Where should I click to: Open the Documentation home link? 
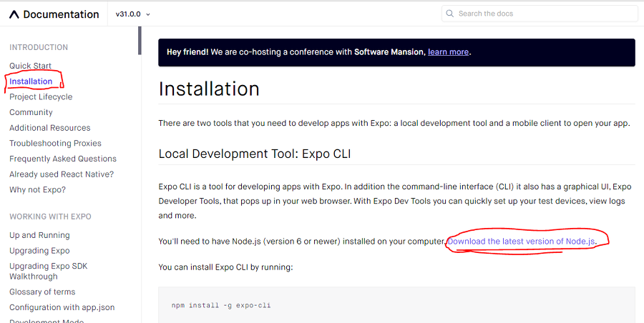pos(54,14)
